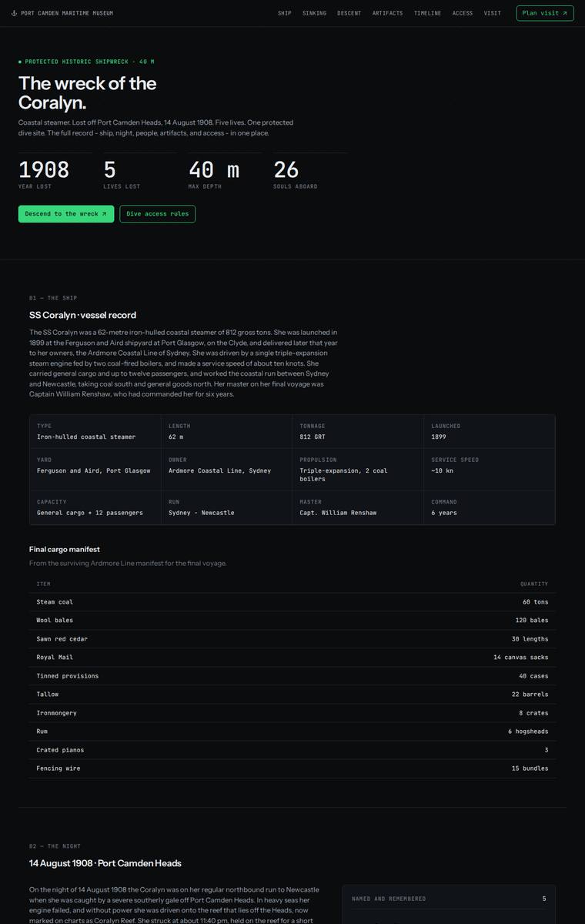Click the Crated pianos manifest row
The height and width of the screenshot is (924, 585).
pyautogui.click(x=292, y=750)
